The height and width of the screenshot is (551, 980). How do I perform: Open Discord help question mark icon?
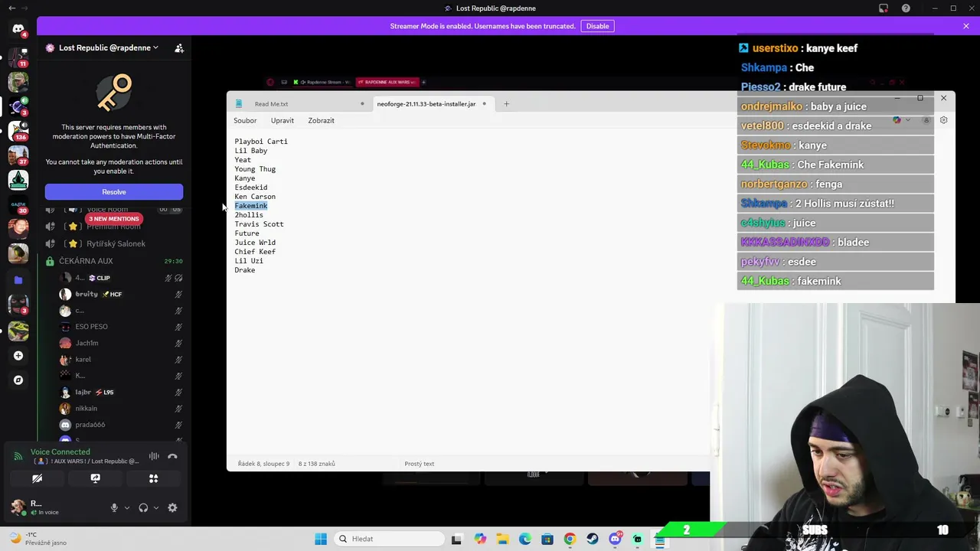click(906, 8)
